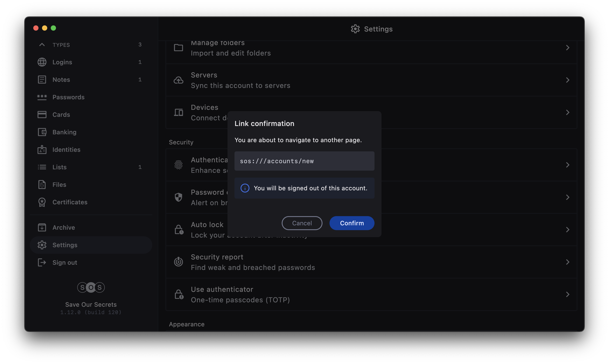Click 'One-time passcodes (TOTP)' text

pos(240,300)
